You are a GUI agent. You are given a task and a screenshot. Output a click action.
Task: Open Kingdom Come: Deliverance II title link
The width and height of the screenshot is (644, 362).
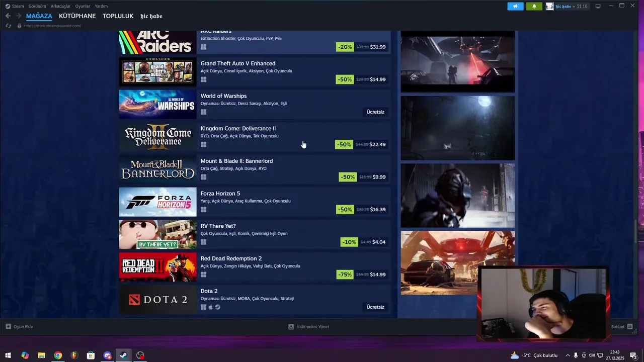click(238, 128)
